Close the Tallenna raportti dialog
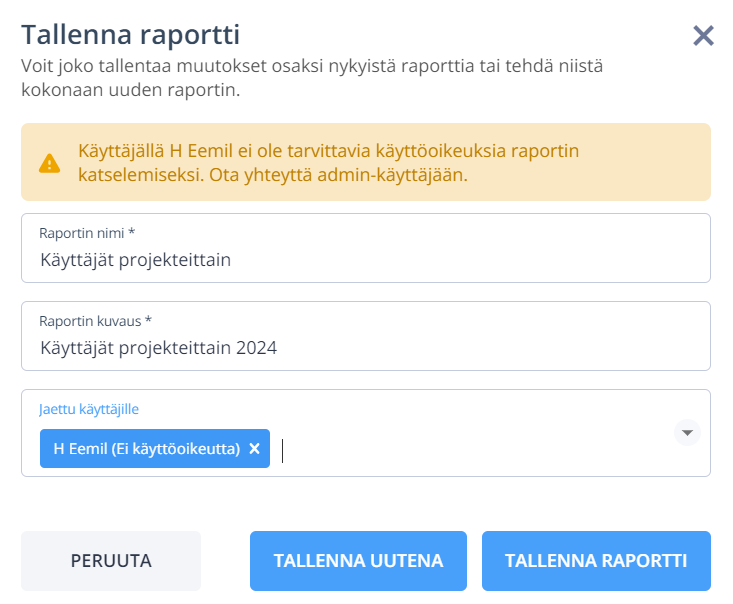Screen dimensions: 733x604 coord(703,36)
